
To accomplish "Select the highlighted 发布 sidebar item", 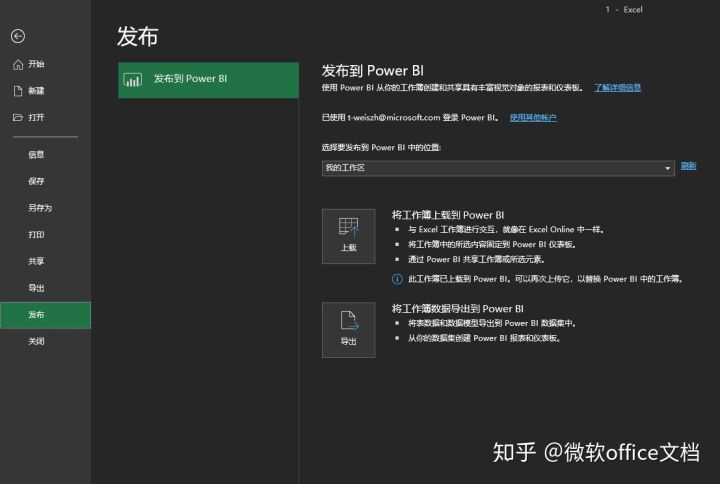I will coord(45,315).
